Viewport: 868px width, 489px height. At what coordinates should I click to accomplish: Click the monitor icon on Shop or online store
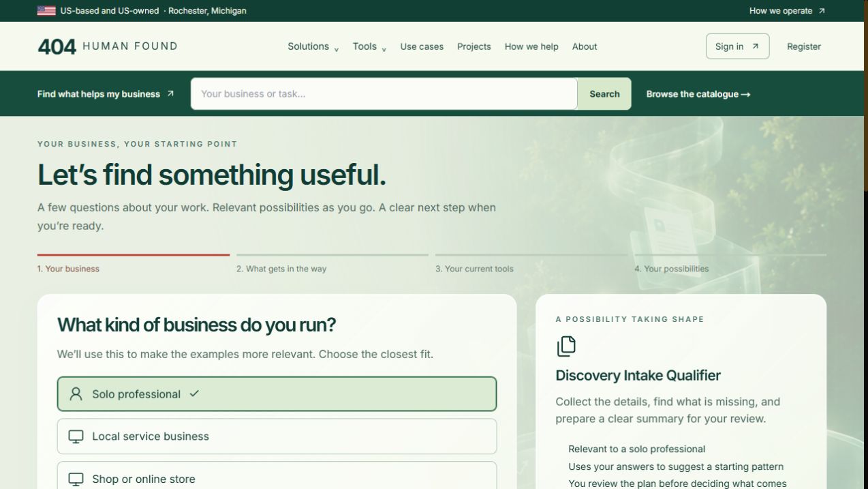click(76, 479)
